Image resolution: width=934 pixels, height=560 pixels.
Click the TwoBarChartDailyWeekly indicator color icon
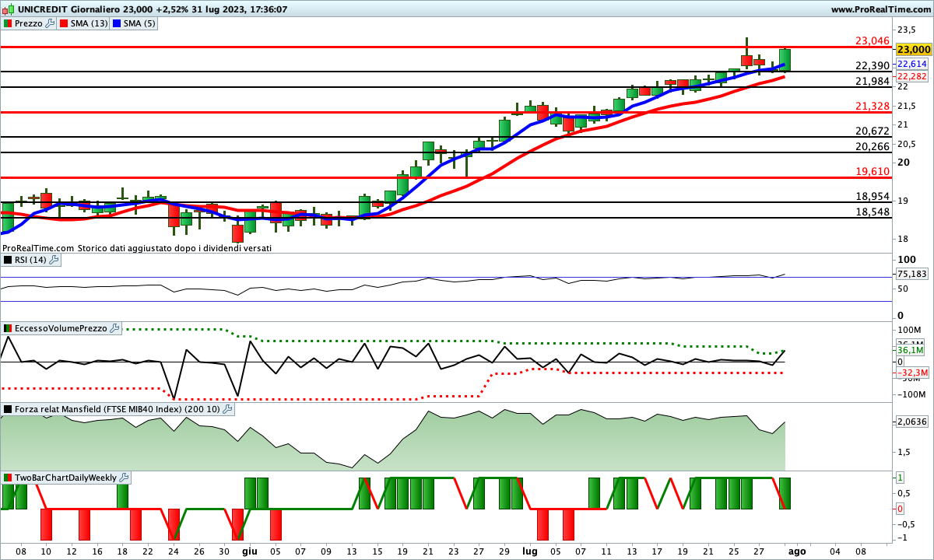(8, 477)
